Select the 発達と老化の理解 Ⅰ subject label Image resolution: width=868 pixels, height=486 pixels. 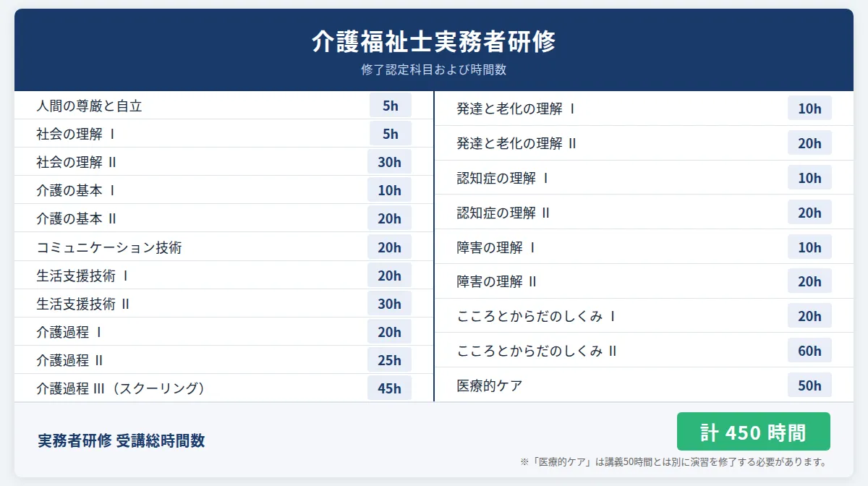coord(516,108)
